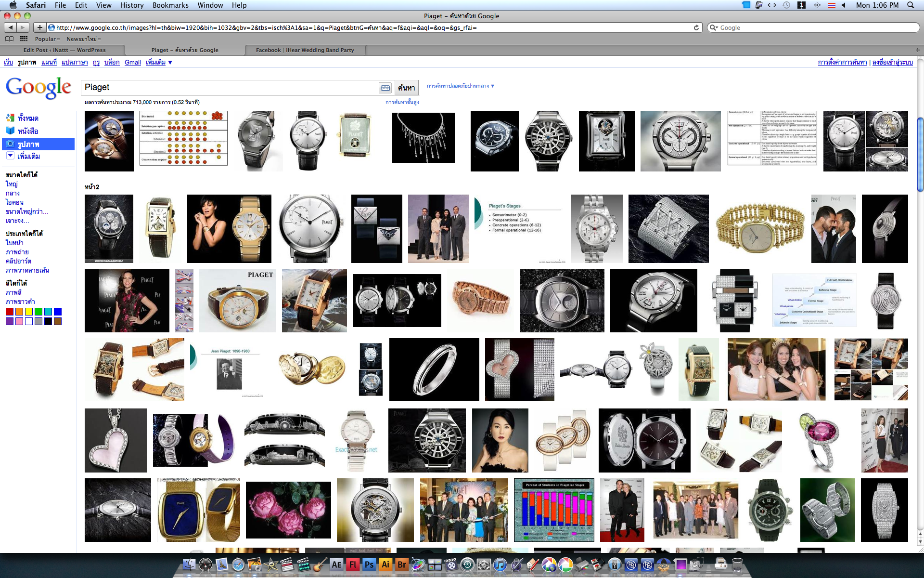Click the Safari compass icon in the Dock
The image size is (924, 578).
point(238,565)
